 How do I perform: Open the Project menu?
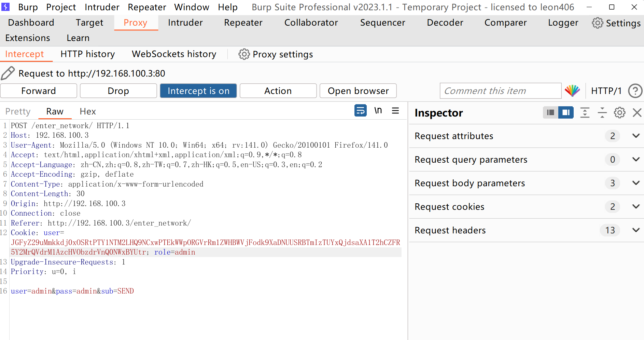pyautogui.click(x=61, y=7)
